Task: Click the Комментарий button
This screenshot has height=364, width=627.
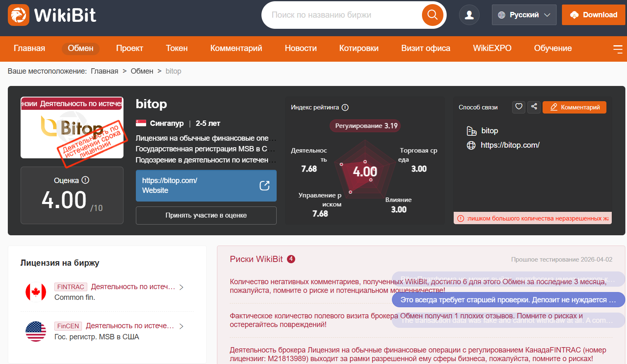Action: point(574,107)
